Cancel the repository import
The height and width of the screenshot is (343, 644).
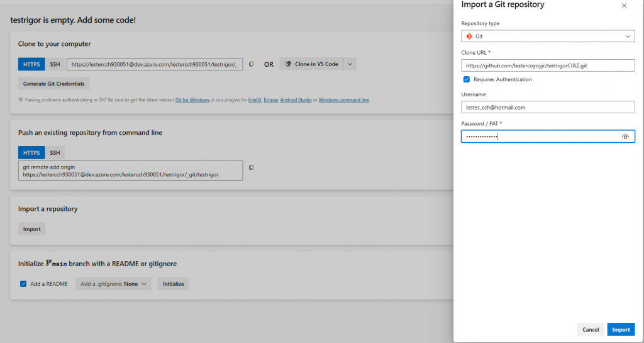(591, 330)
